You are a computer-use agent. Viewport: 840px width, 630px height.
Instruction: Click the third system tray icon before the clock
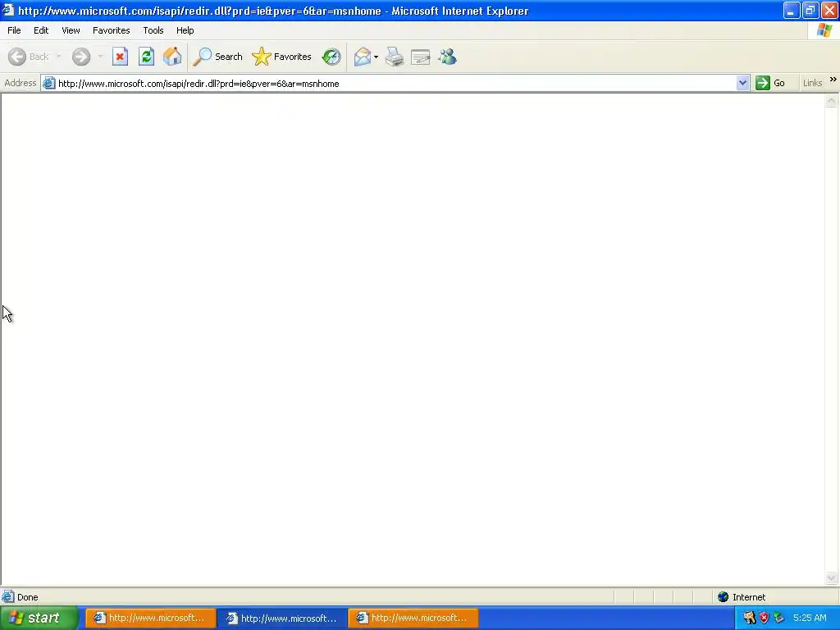pos(778,618)
